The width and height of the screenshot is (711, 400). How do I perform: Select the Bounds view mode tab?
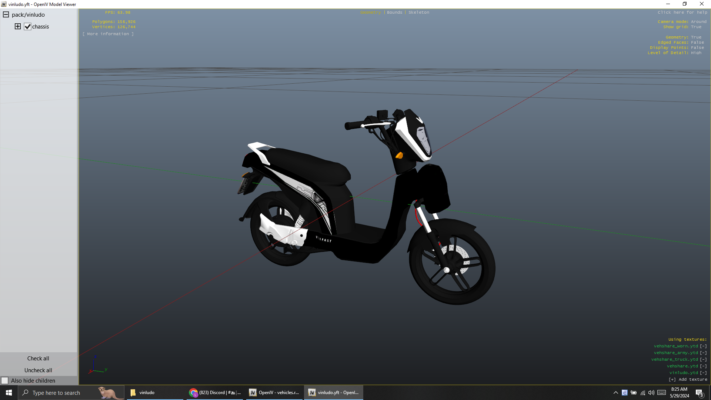[x=393, y=12]
